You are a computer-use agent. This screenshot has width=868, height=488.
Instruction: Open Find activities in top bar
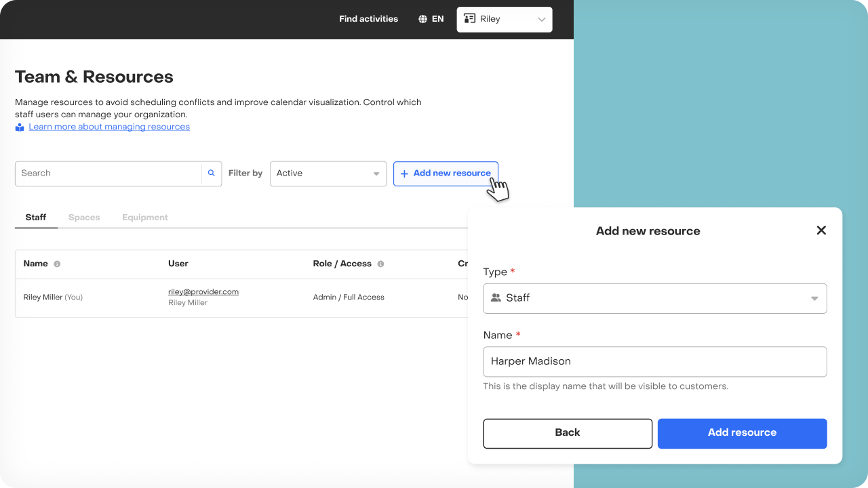click(x=369, y=19)
